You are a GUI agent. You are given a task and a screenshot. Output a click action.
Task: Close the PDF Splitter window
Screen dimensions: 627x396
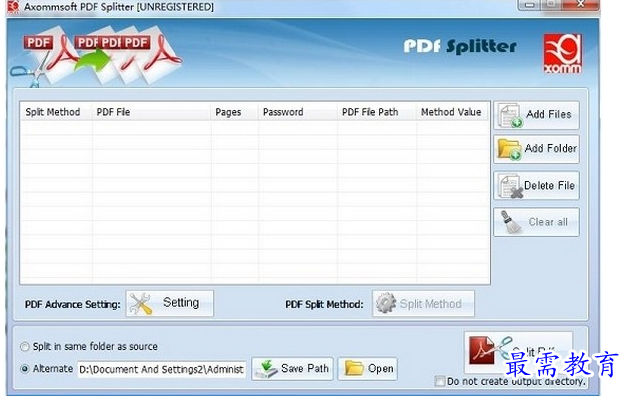(581, 4)
